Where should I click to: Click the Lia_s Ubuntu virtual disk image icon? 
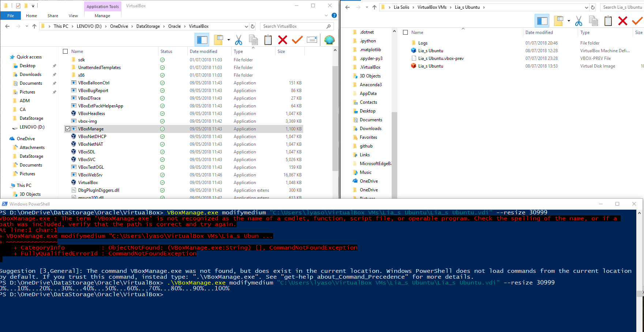(414, 66)
